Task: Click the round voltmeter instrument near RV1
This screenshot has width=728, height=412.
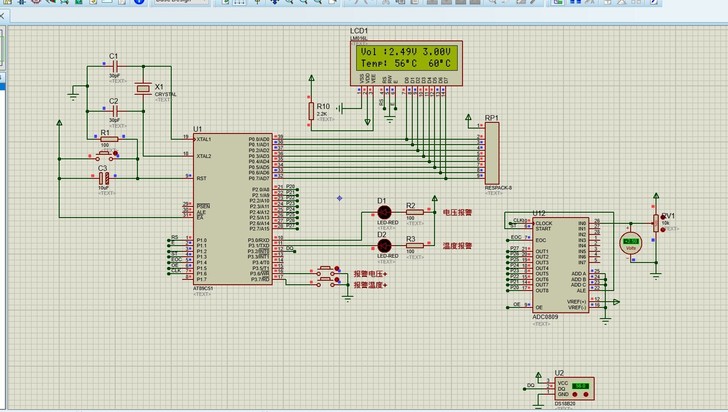Action: [631, 243]
